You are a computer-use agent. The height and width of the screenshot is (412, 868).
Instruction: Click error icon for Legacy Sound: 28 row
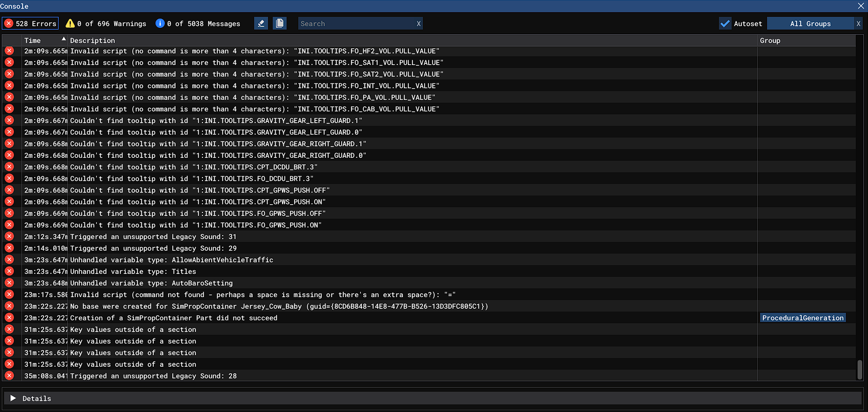point(9,375)
